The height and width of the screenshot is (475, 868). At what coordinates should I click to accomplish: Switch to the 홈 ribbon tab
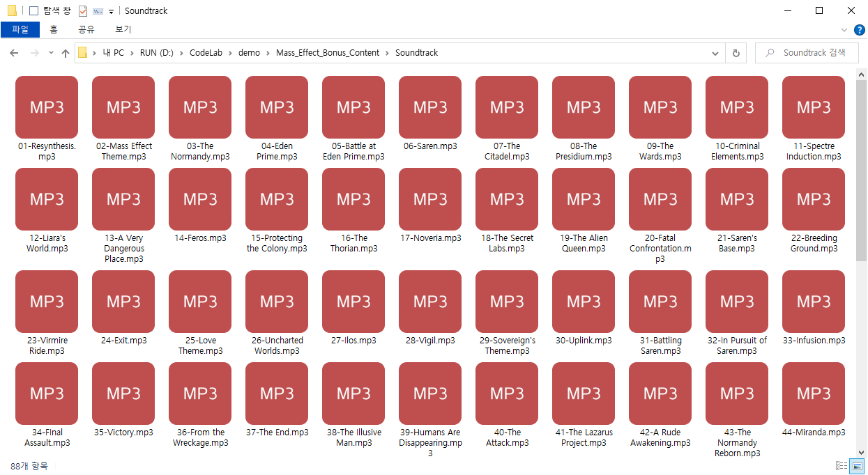(54, 29)
